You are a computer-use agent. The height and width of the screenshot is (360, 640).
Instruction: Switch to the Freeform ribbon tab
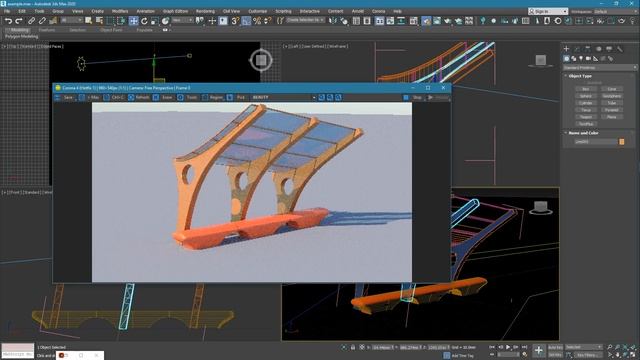tap(47, 30)
